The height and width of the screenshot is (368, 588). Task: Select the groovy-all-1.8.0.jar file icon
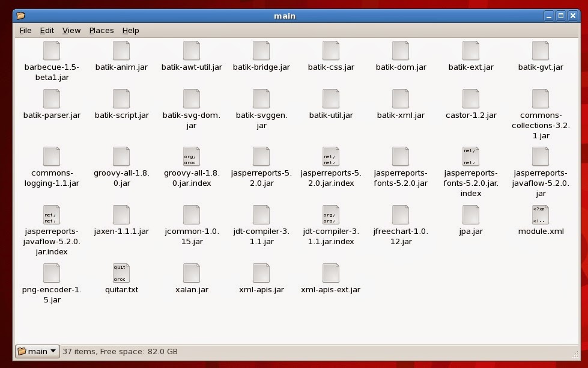[121, 156]
